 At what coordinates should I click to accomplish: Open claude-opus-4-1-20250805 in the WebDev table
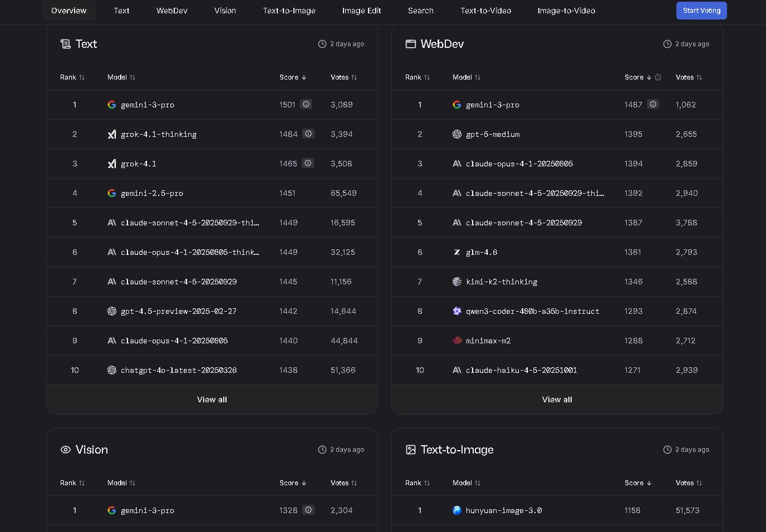coord(519,164)
